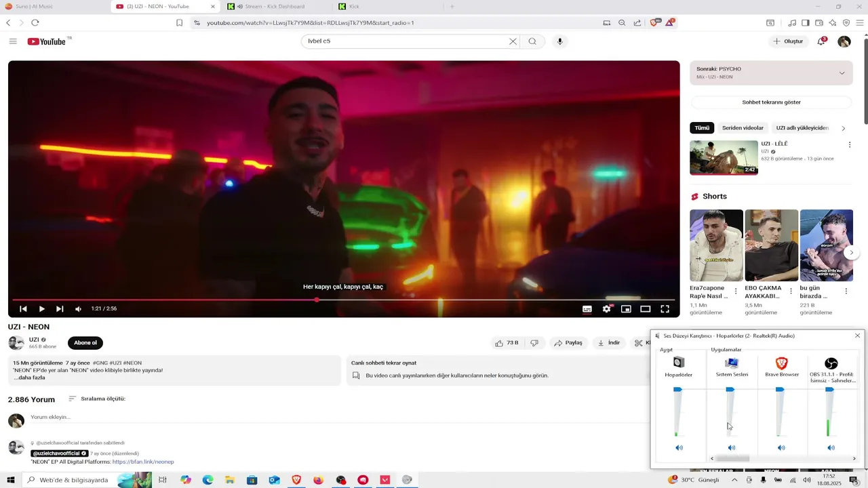This screenshot has width=868, height=488.
Task: Reload the page with the refresh icon
Action: pyautogui.click(x=35, y=22)
